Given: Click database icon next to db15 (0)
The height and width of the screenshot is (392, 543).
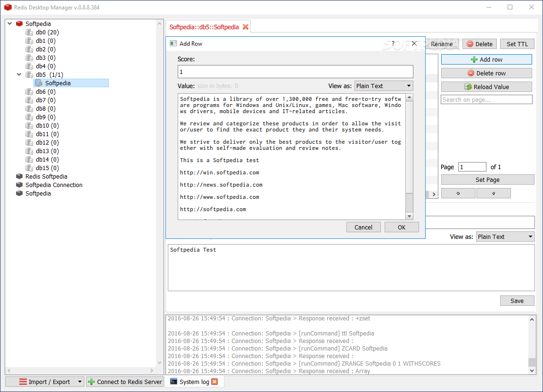Looking at the screenshot, I should [x=29, y=168].
